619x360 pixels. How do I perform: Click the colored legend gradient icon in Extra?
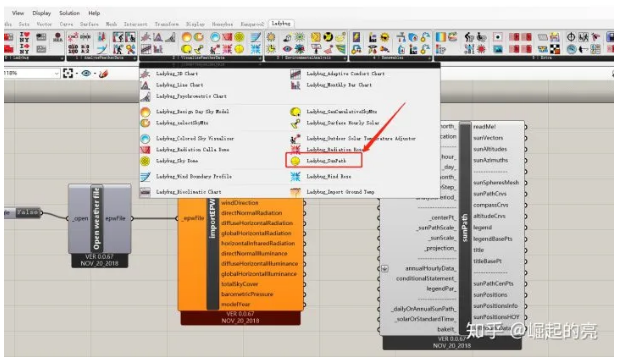tap(441, 37)
